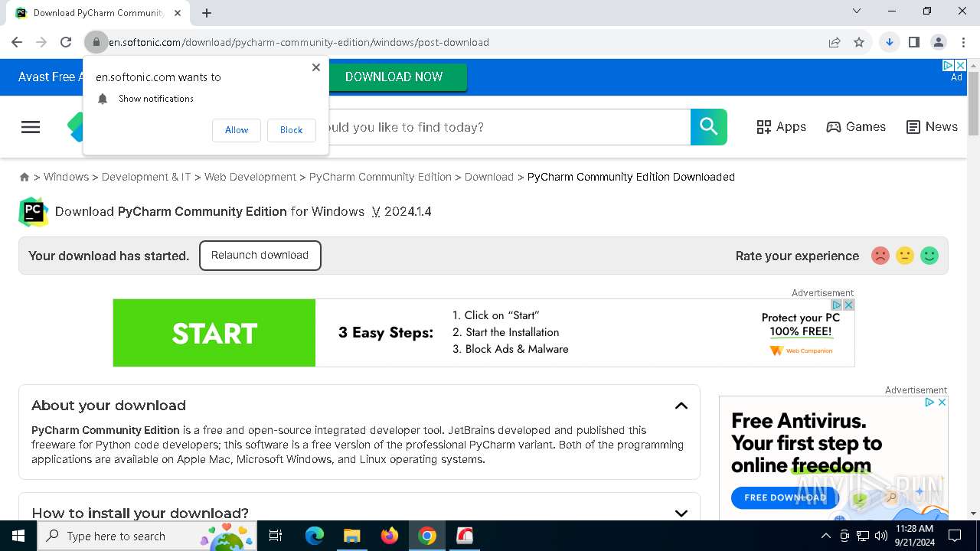Open PyCharm Community Edition breadcrumb link
The height and width of the screenshot is (551, 980).
(x=381, y=177)
